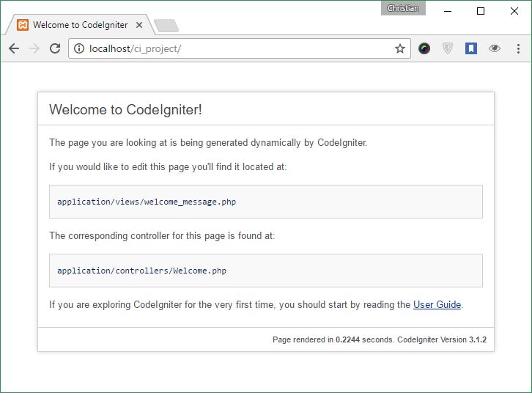This screenshot has height=393, width=532.
Task: Focus the localhost/ci_project/ address bar
Action: click(x=240, y=48)
